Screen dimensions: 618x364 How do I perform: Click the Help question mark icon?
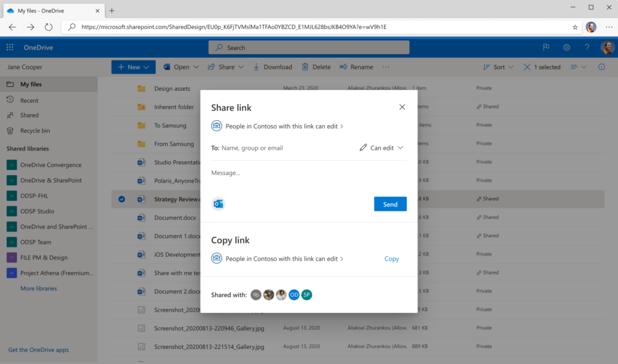click(586, 47)
